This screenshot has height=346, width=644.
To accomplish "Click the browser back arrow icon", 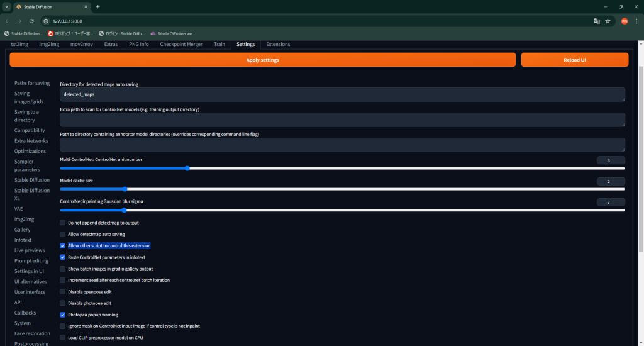I will click(7, 21).
